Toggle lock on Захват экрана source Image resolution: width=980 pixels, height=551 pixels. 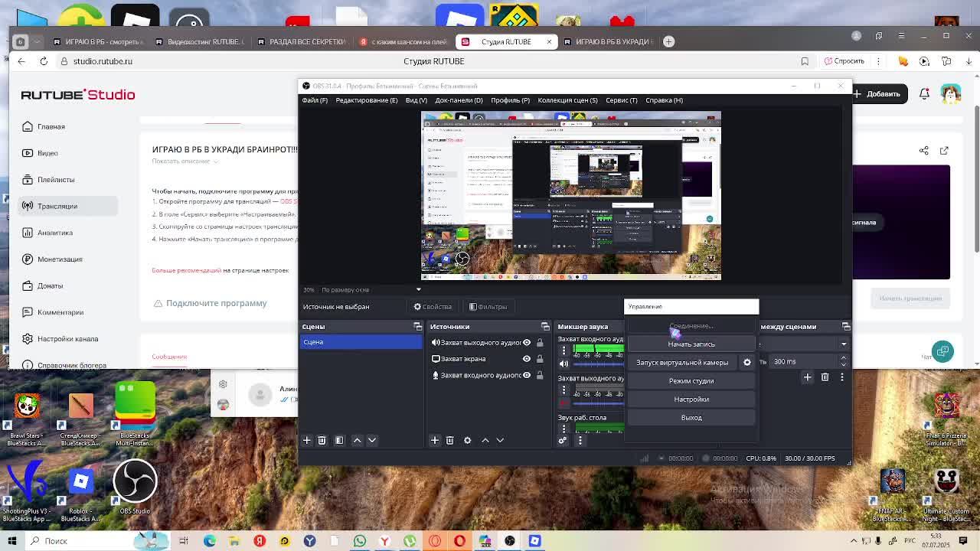[x=540, y=358]
